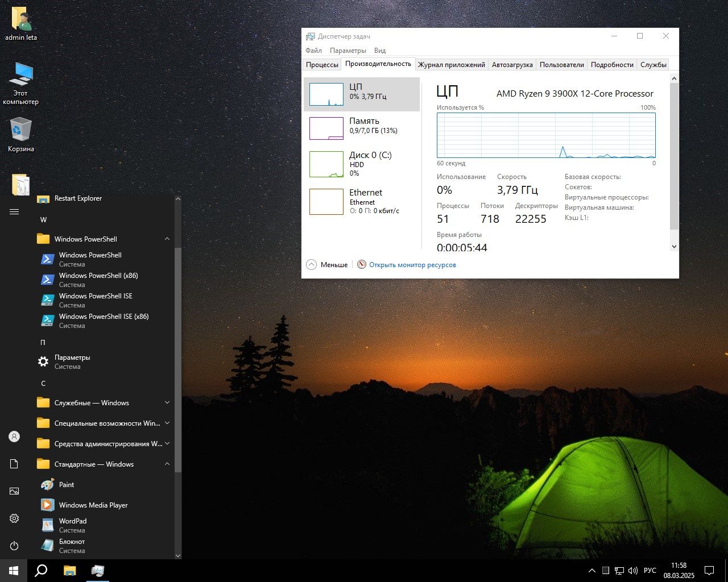
Task: Click Task Manager taskbar icon
Action: (97, 571)
